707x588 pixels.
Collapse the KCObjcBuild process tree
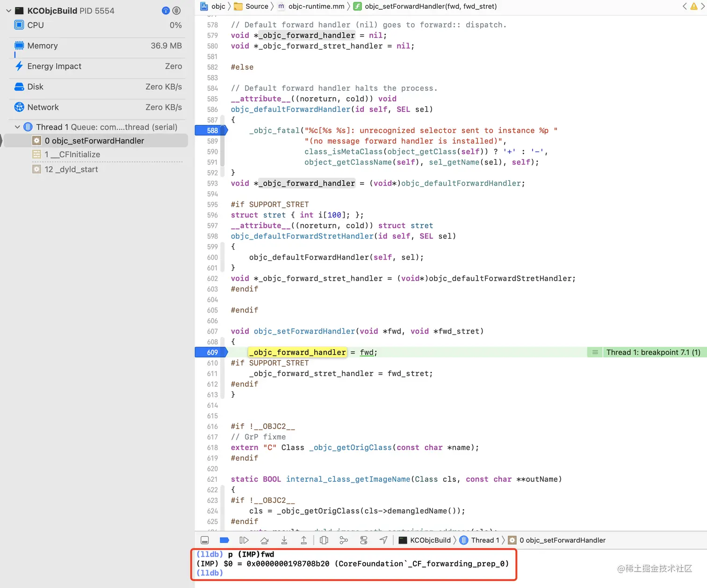[x=8, y=10]
